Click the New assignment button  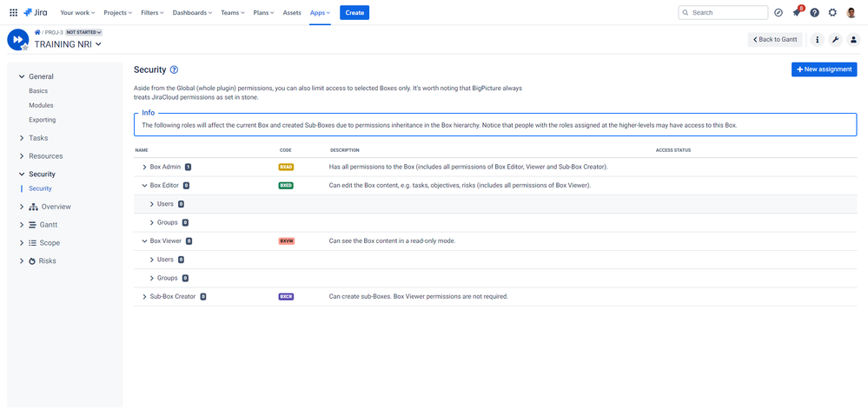tap(825, 69)
